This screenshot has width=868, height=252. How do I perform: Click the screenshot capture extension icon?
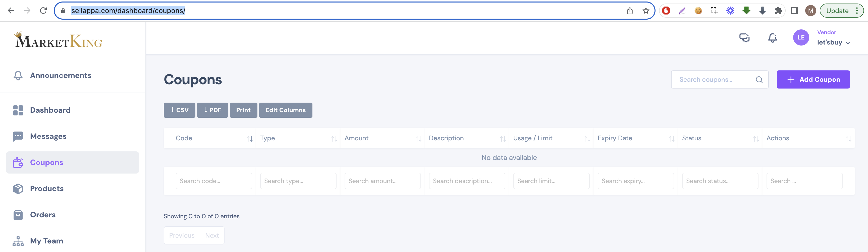tap(714, 11)
